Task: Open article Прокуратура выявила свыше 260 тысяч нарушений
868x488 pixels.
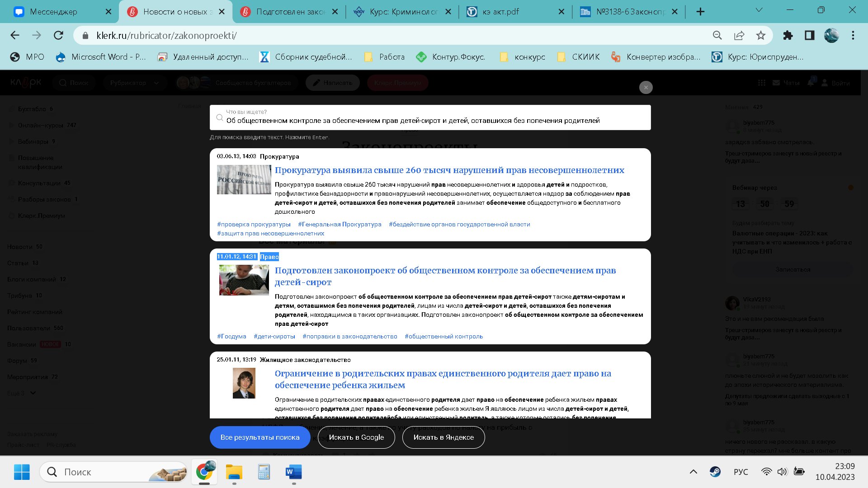Action: [449, 170]
